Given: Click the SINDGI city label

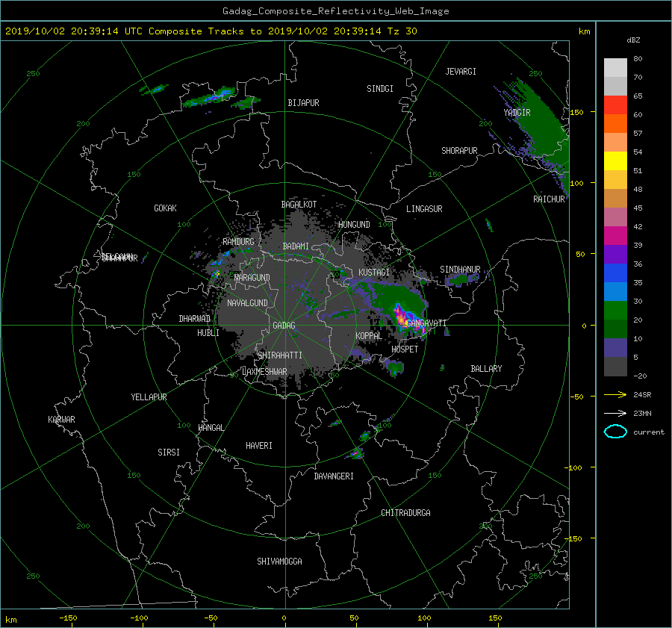Looking at the screenshot, I should click(380, 89).
